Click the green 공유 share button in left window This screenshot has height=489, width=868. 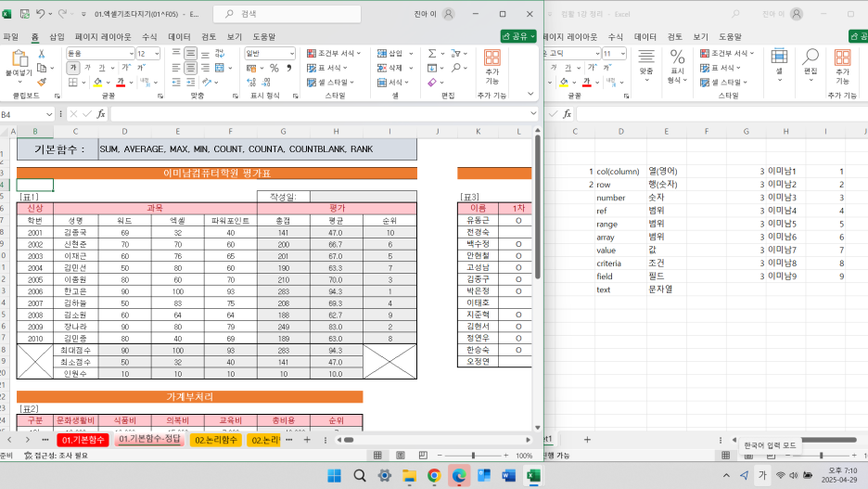tap(517, 36)
